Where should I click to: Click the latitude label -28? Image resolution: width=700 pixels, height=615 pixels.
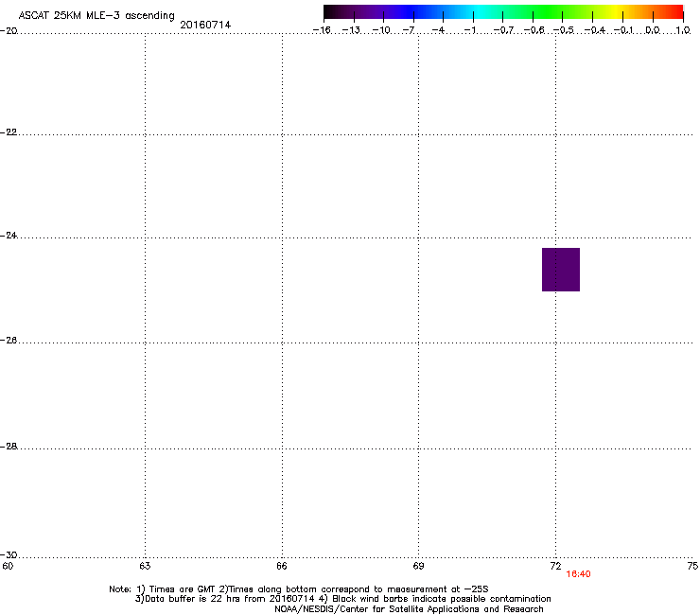[x=9, y=447]
